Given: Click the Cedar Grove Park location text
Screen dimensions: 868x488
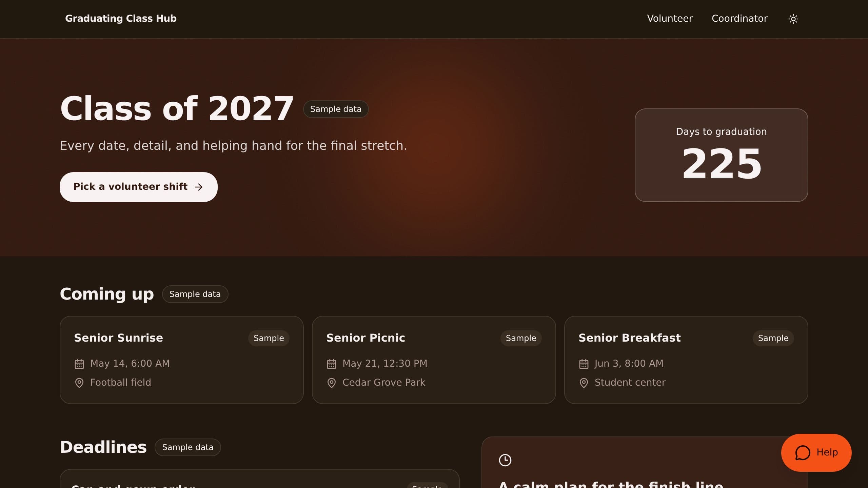Looking at the screenshot, I should [x=383, y=383].
